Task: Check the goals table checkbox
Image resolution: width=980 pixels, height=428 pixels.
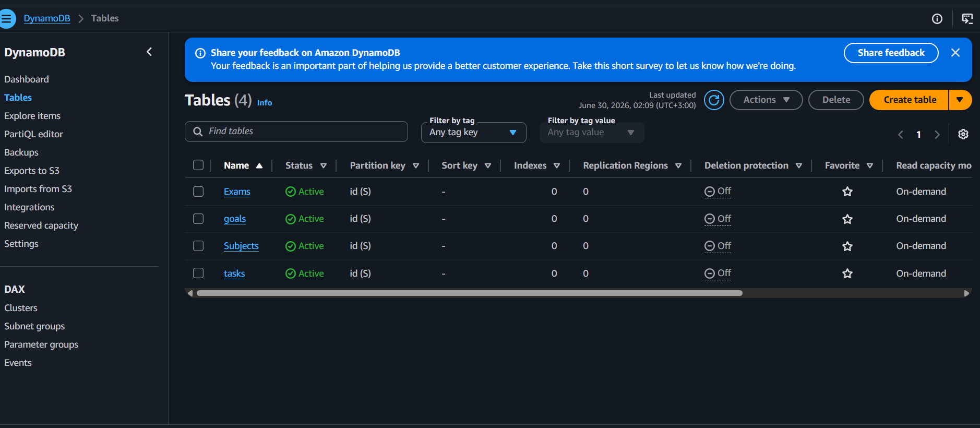Action: point(198,219)
